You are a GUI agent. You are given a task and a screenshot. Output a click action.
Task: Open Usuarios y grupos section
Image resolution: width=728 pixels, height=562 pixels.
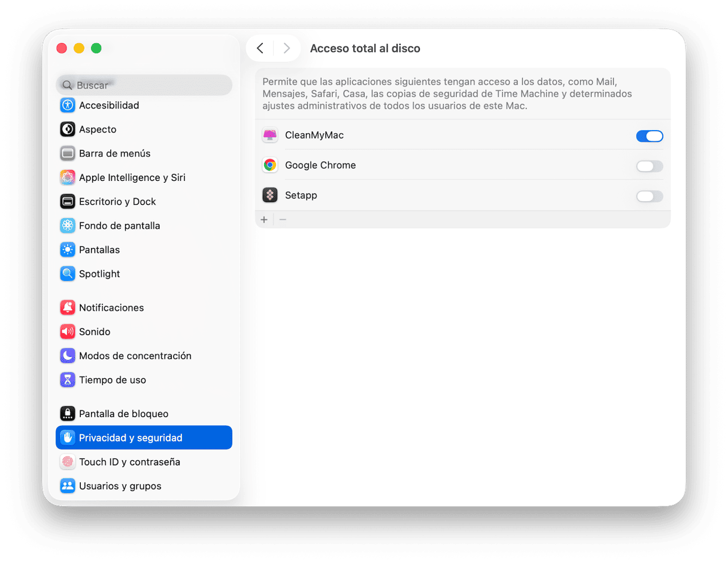pyautogui.click(x=120, y=486)
